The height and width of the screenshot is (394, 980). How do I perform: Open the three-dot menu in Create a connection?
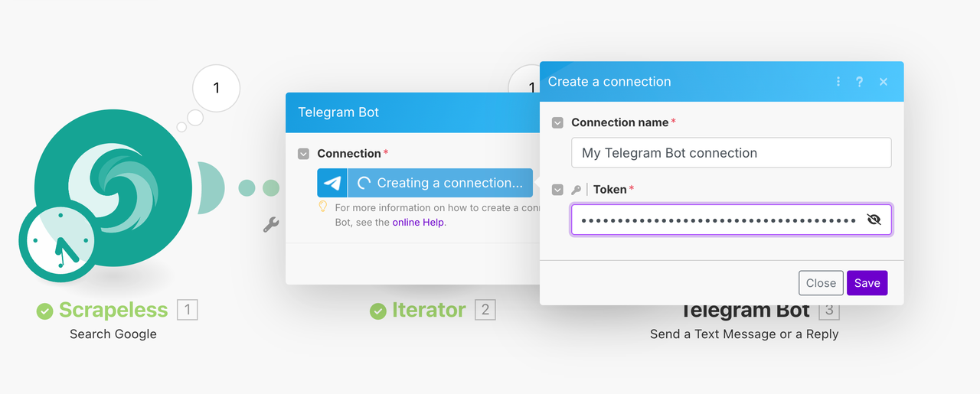(838, 82)
